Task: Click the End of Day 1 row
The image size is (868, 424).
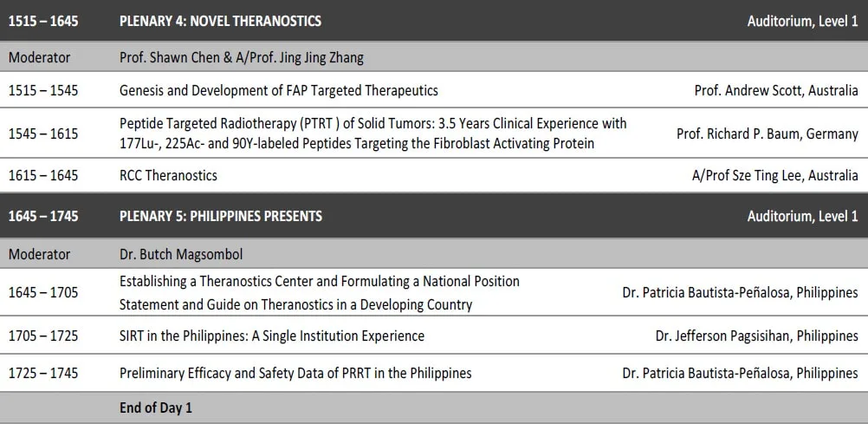Action: coord(434,408)
